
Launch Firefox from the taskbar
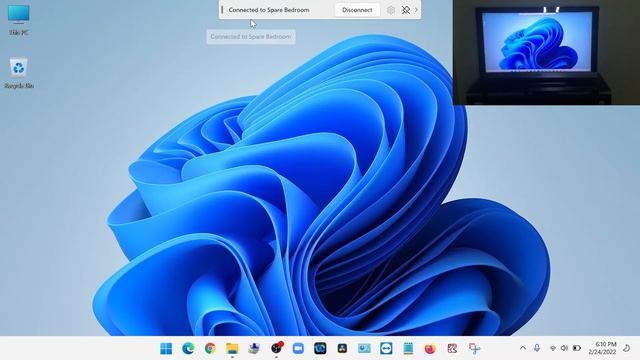(430, 349)
